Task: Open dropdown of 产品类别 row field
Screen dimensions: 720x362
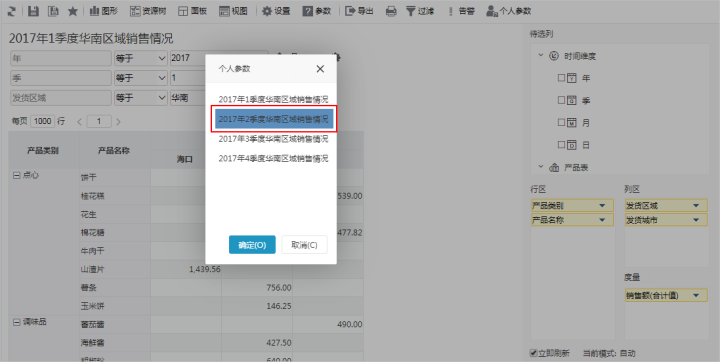Action: coord(602,206)
